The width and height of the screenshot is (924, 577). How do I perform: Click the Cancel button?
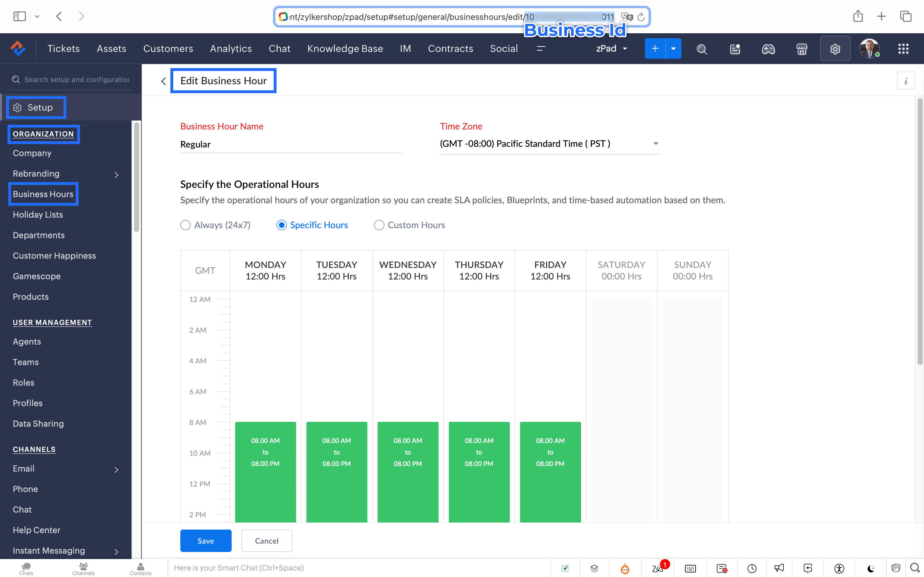click(267, 540)
